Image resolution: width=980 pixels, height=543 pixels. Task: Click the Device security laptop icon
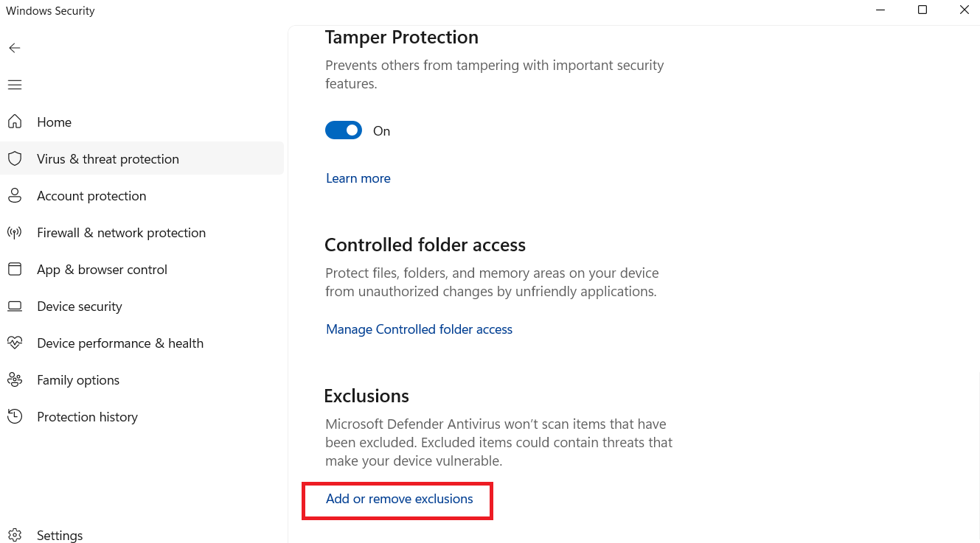(x=15, y=306)
